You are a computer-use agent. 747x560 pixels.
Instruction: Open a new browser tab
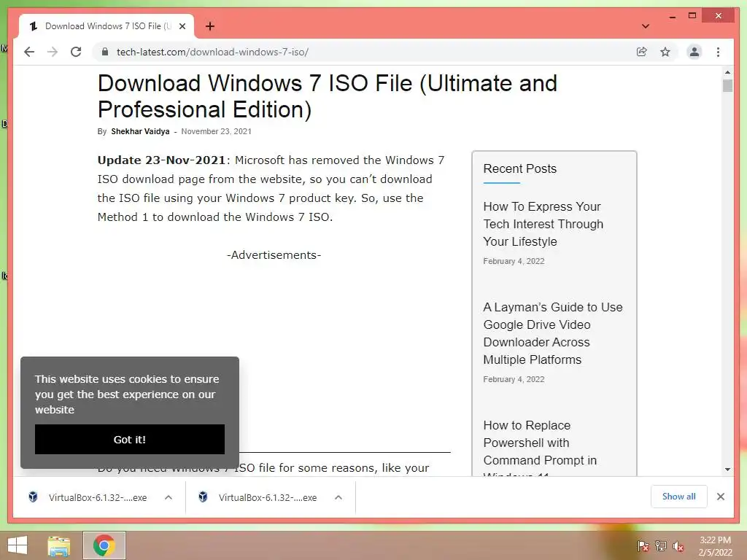(209, 26)
